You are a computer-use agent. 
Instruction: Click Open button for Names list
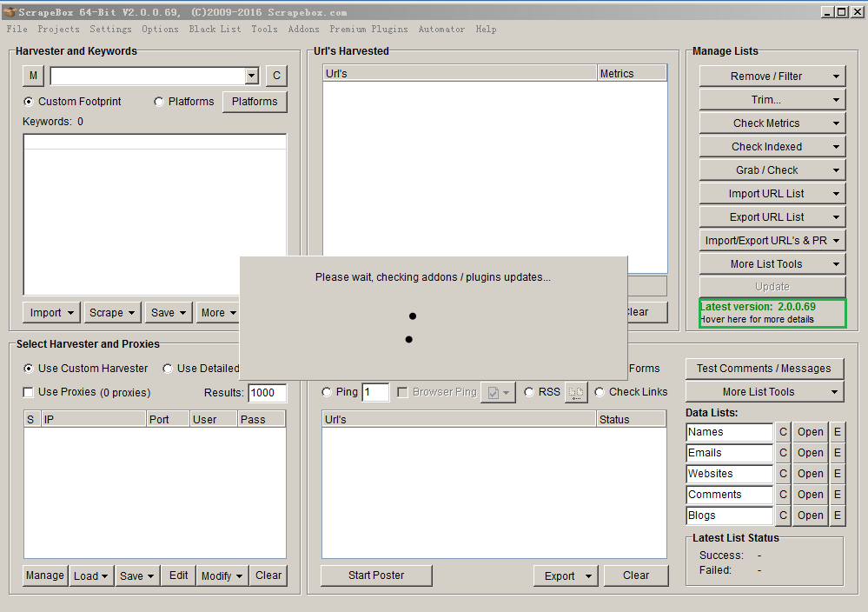tap(811, 432)
